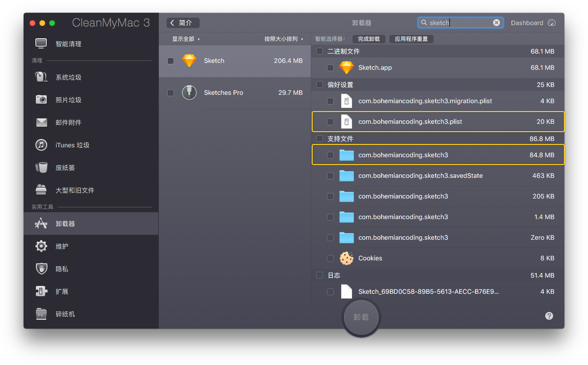Select the Photo Junk (照片垃圾) camera icon

tap(41, 100)
